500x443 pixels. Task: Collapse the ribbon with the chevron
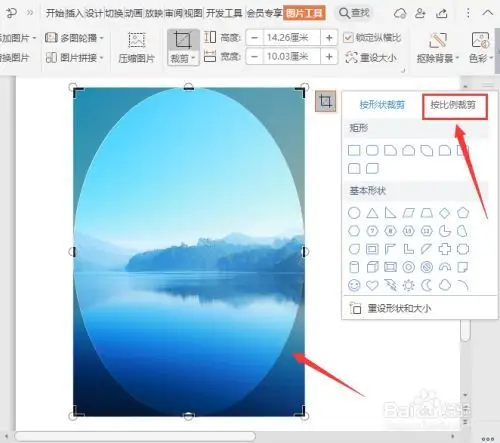point(487,13)
